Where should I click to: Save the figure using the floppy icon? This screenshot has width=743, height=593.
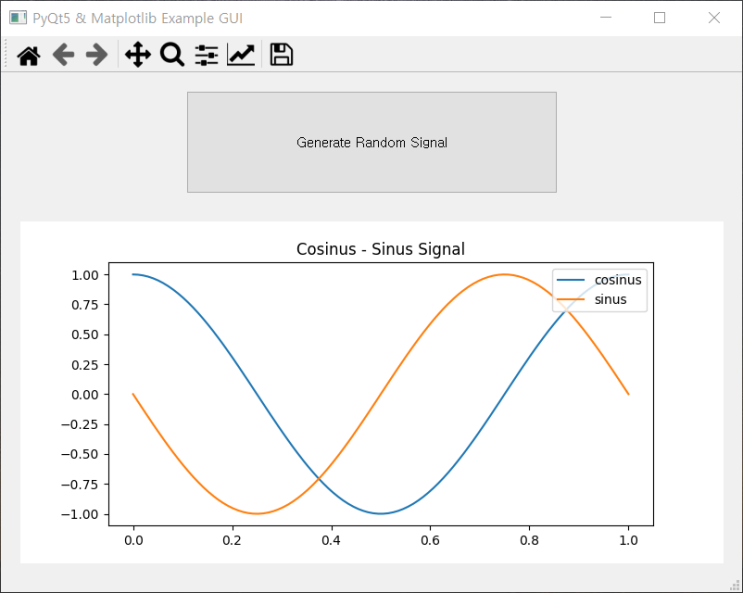(281, 55)
